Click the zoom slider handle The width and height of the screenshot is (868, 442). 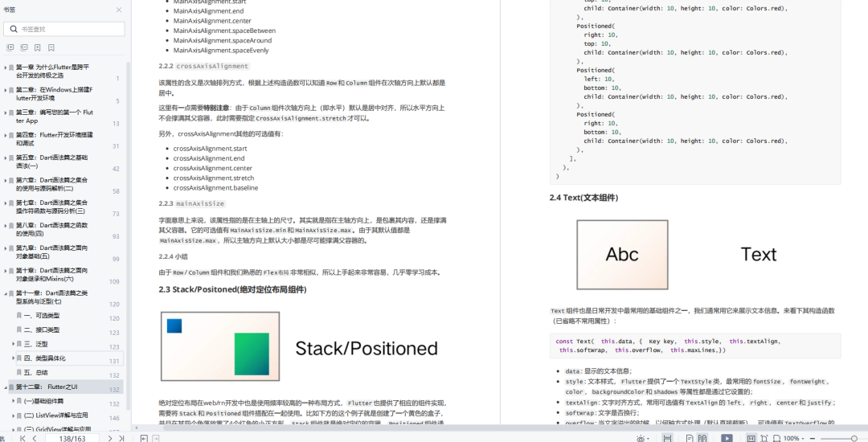(x=854, y=438)
